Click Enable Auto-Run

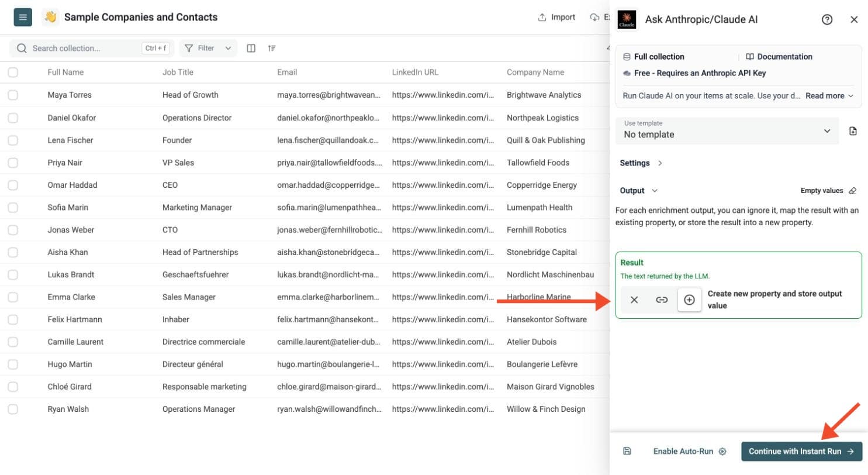click(x=689, y=451)
